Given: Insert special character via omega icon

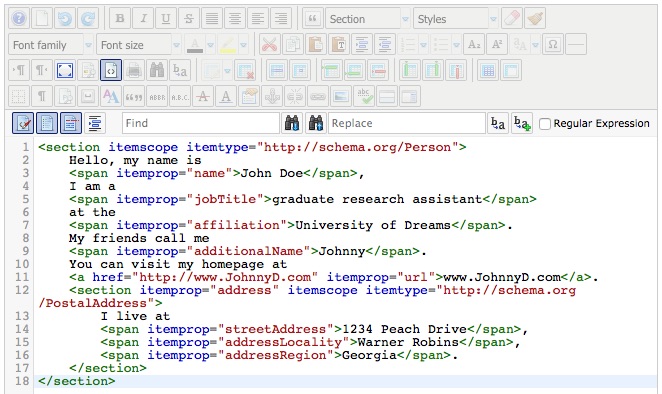Looking at the screenshot, I should coord(553,45).
